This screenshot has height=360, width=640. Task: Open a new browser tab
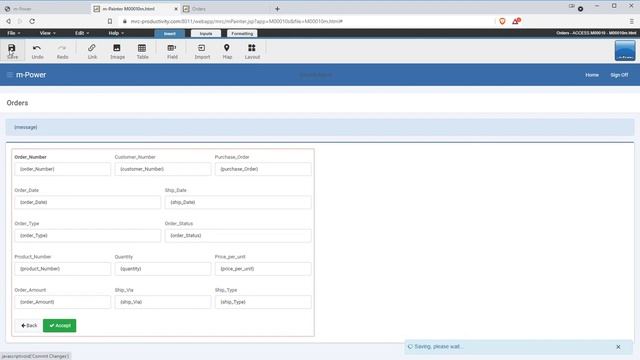tap(277, 9)
